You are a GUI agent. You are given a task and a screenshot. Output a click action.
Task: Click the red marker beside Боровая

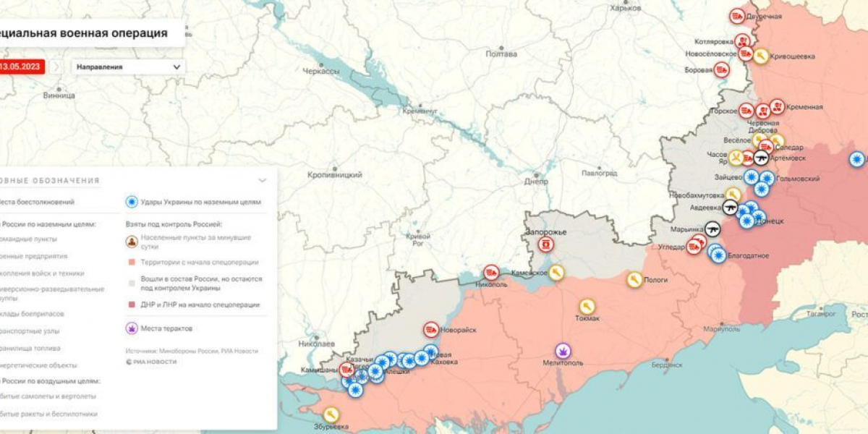(x=722, y=70)
